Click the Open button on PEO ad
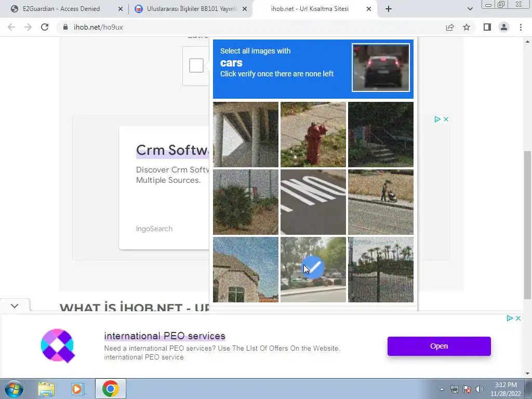This screenshot has width=532, height=399. pos(439,346)
